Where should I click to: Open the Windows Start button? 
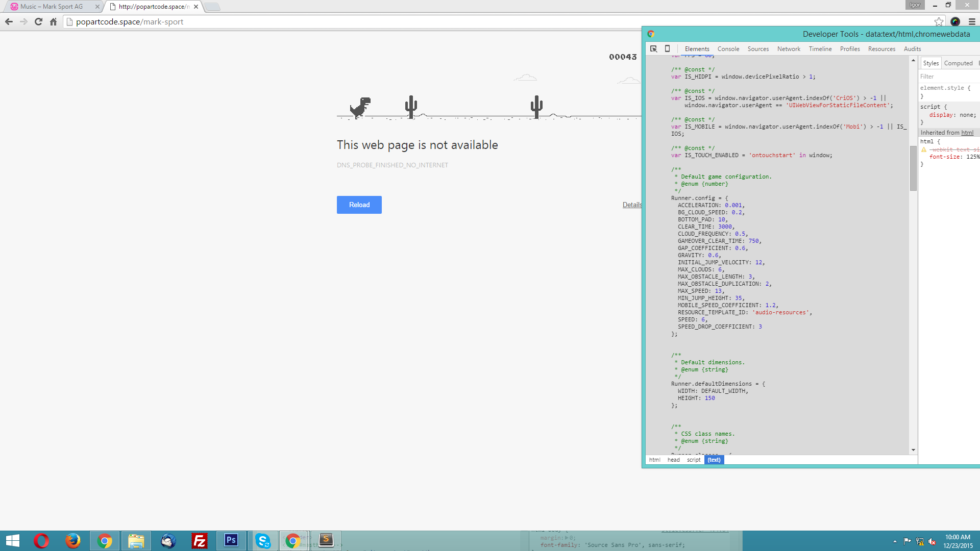pyautogui.click(x=13, y=541)
